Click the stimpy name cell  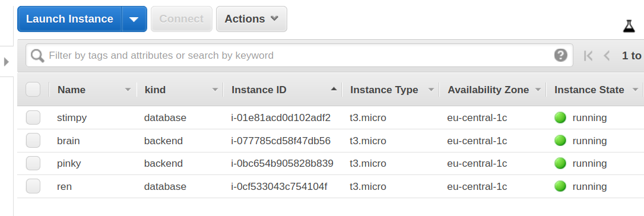[72, 118]
